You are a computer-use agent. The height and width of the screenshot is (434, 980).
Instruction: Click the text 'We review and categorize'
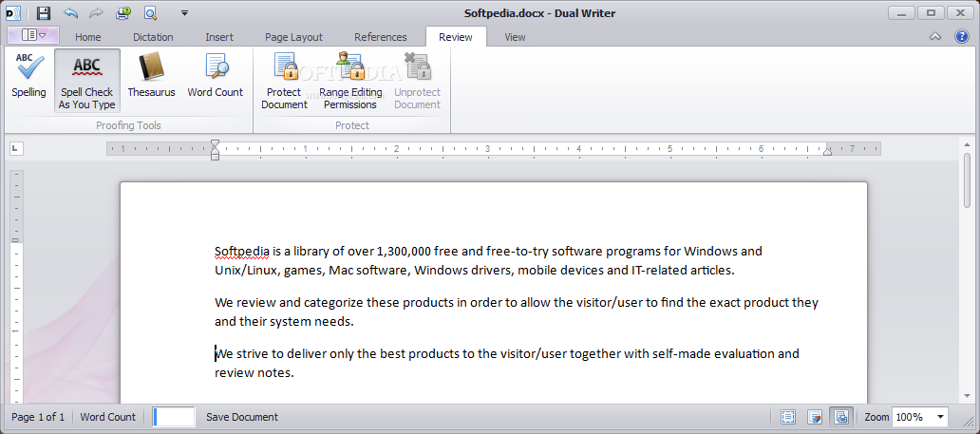[289, 303]
